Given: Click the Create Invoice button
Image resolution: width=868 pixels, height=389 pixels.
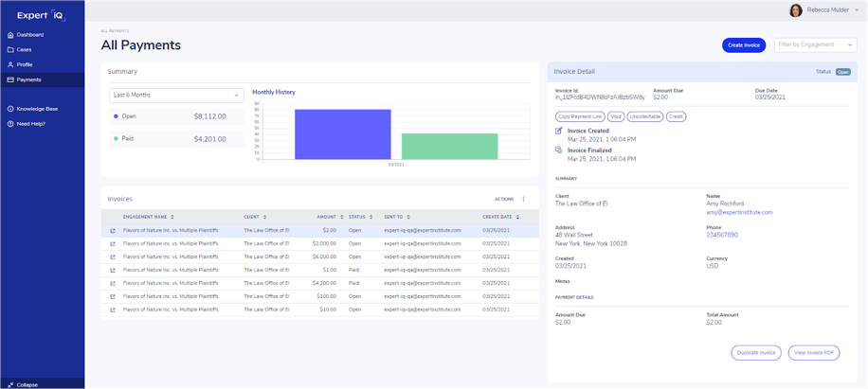Looking at the screenshot, I should (x=744, y=44).
